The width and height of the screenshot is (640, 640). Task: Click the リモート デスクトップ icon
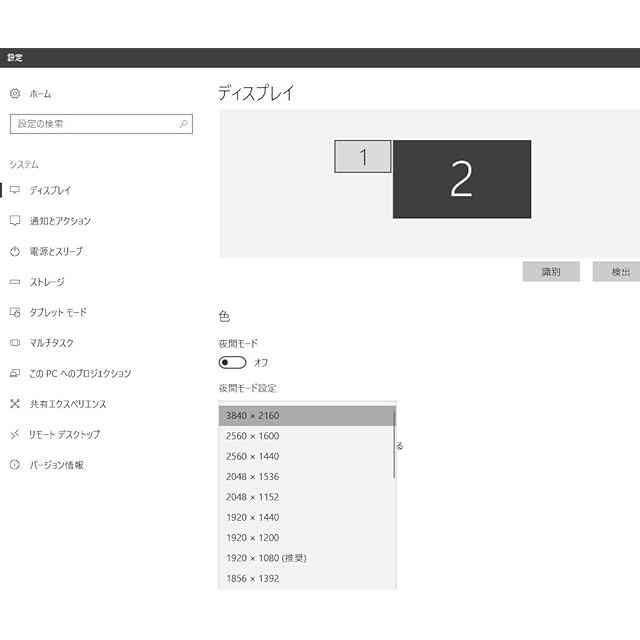coord(15,434)
